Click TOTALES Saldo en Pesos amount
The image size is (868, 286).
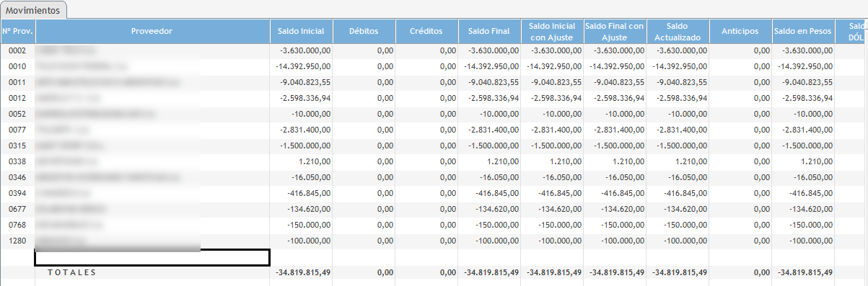click(805, 272)
